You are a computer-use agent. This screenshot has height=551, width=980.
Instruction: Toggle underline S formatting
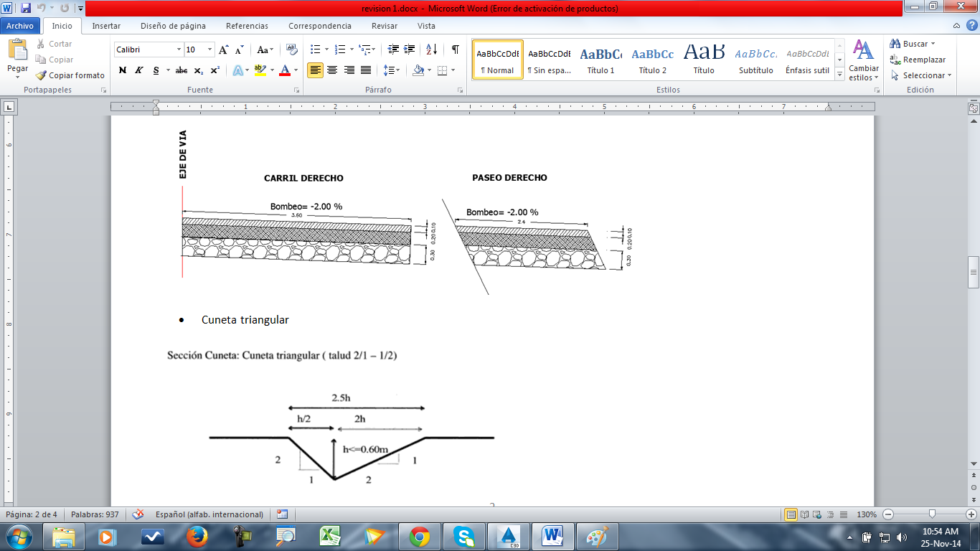pyautogui.click(x=156, y=70)
